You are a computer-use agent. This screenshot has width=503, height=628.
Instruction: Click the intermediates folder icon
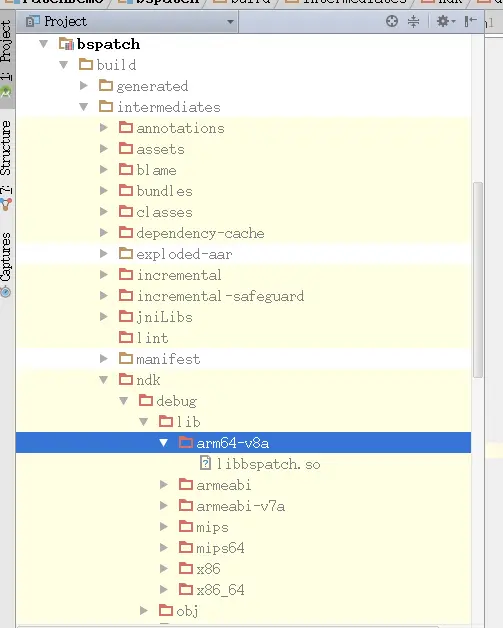coord(106,106)
